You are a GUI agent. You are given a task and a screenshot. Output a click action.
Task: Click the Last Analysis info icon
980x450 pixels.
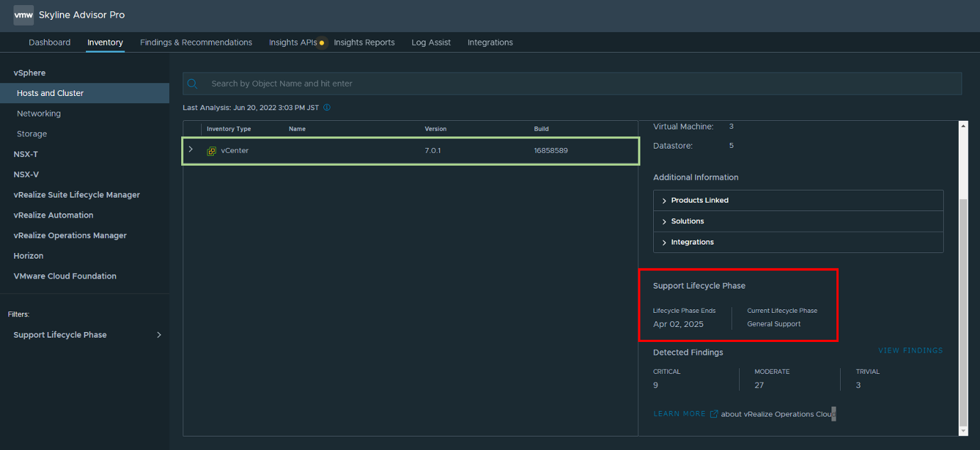tap(327, 108)
